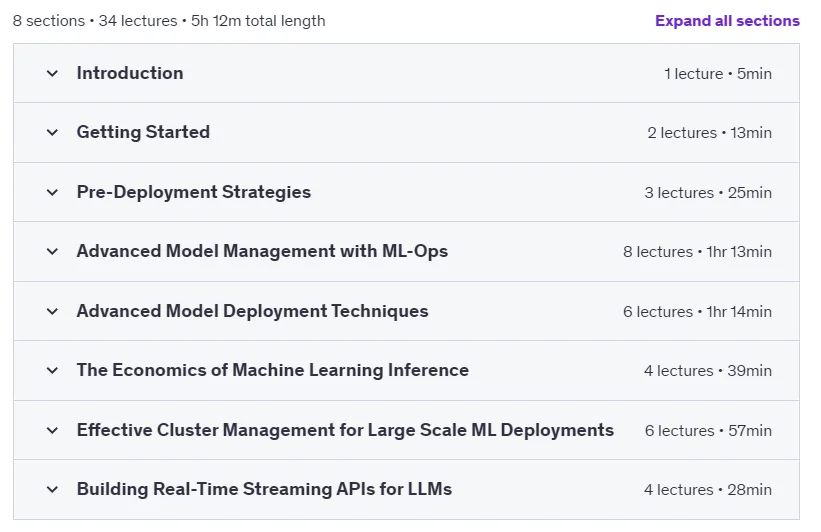Screen dimensions: 821x532
Task: Expand Economics of Machine Learning Inference chevron
Action: pyautogui.click(x=52, y=370)
